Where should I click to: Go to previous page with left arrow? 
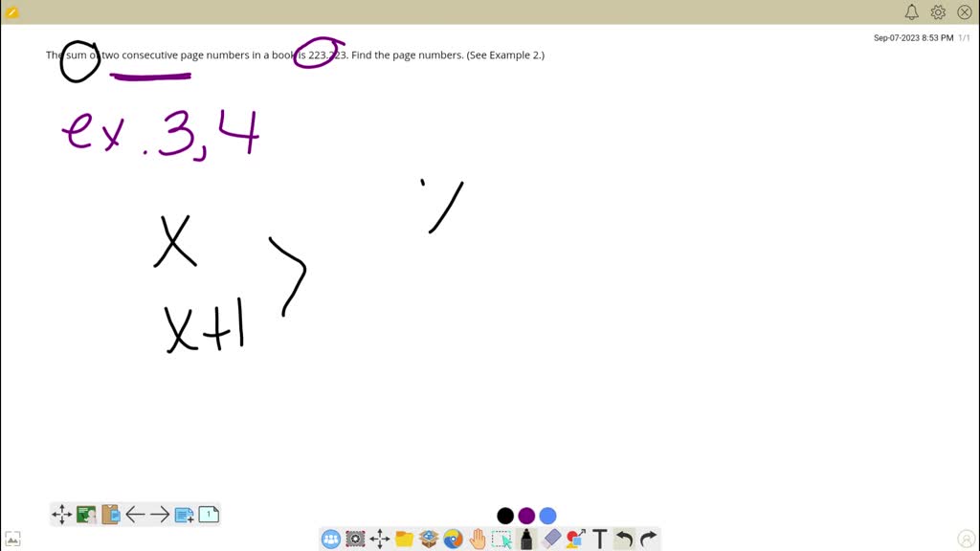point(135,515)
